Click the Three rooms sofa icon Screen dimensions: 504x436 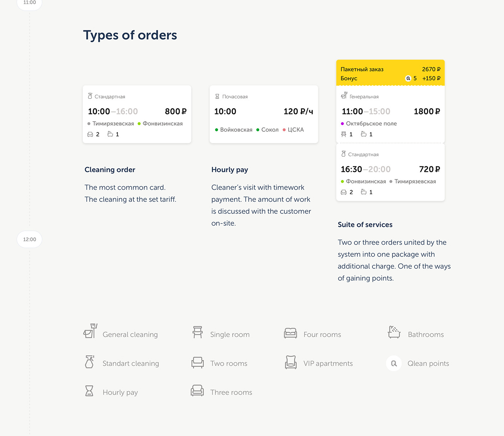(197, 390)
